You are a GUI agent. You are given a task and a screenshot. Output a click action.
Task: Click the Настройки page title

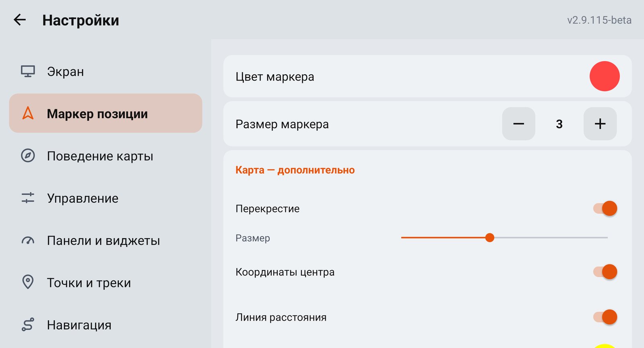tap(80, 20)
